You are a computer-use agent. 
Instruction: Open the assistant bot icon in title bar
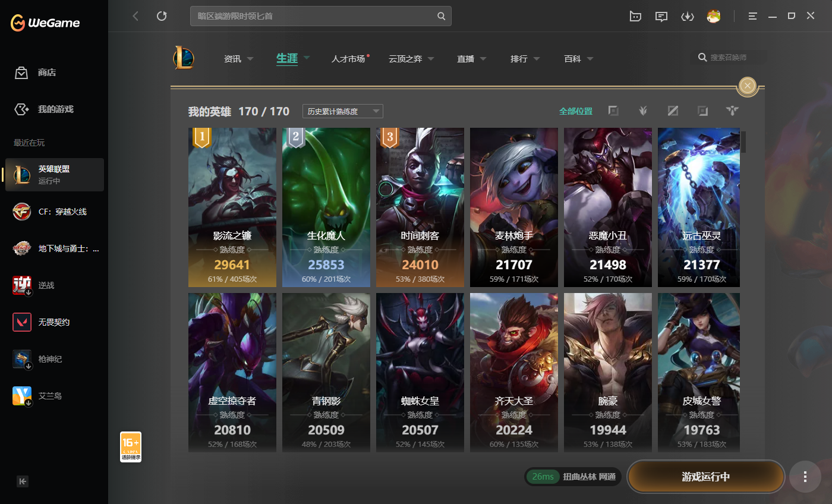coord(635,16)
